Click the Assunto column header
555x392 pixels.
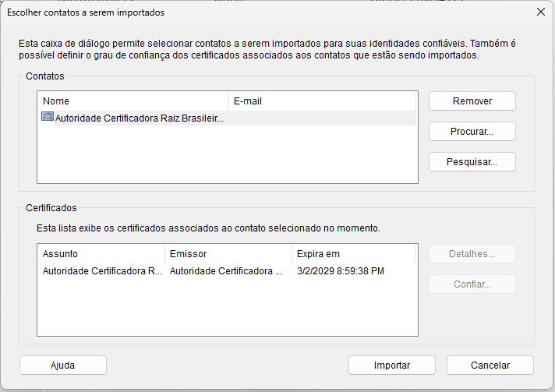(101, 253)
